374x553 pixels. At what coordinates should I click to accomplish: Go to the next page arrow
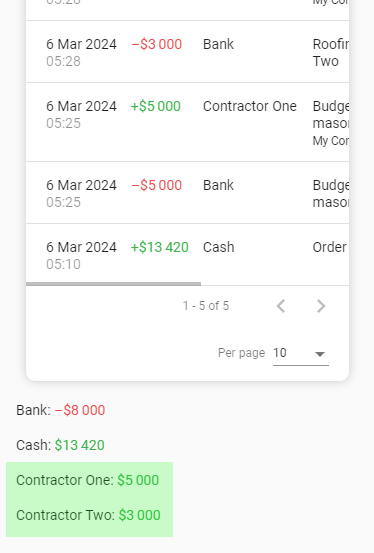321,306
